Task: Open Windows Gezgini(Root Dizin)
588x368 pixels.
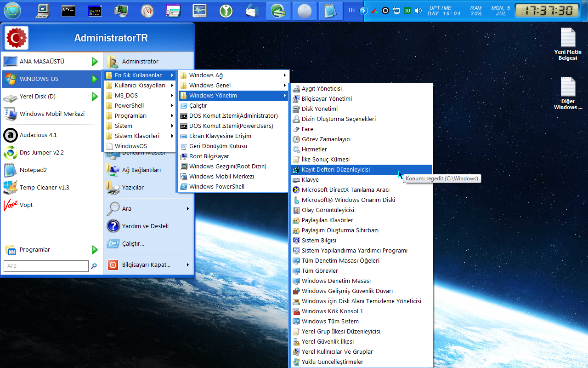Action: click(x=233, y=167)
